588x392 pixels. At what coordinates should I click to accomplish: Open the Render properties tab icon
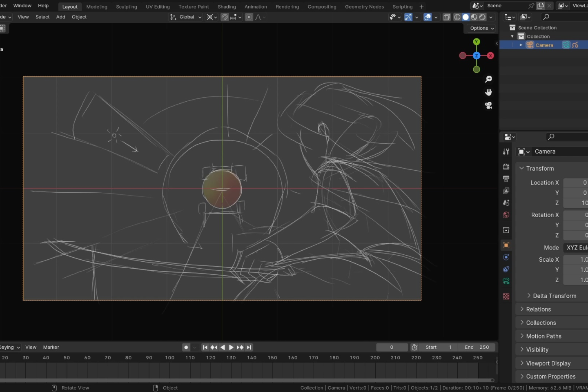click(x=506, y=166)
